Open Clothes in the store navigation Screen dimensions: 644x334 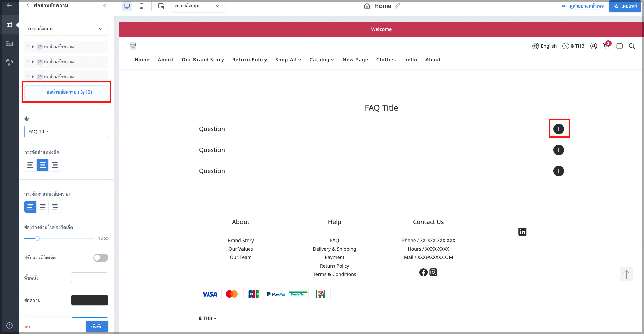point(386,60)
